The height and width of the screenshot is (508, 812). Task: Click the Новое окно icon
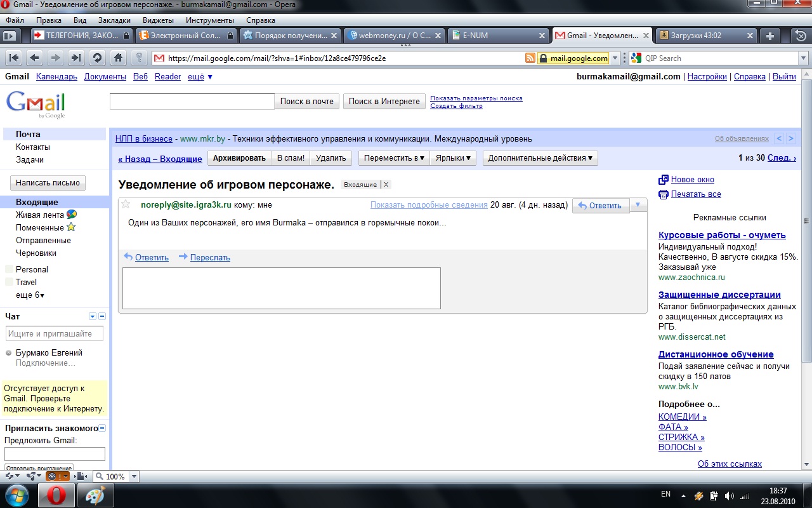click(x=664, y=180)
